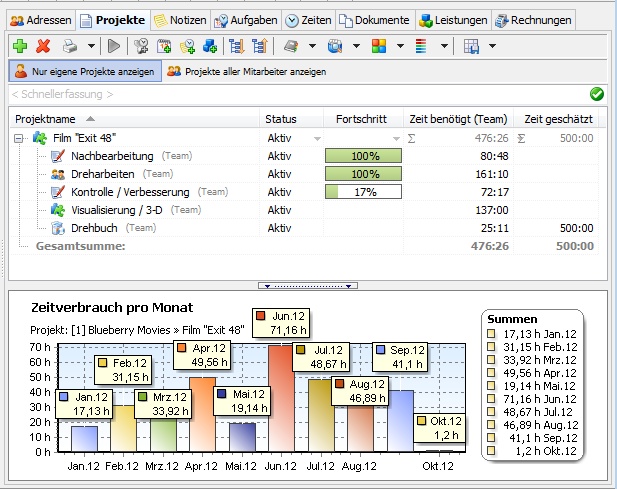
Task: Click the green checkmark beside Schnellerfassung
Action: pos(597,94)
